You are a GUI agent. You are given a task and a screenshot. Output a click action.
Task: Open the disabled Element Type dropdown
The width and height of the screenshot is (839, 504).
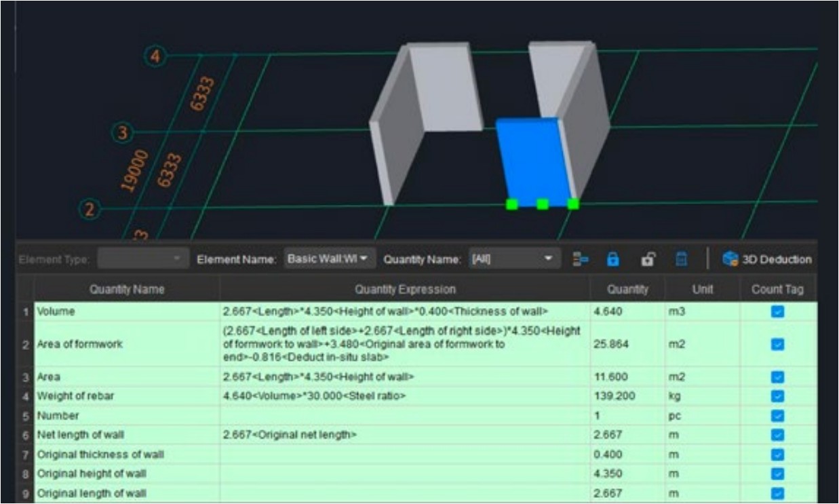tap(142, 258)
